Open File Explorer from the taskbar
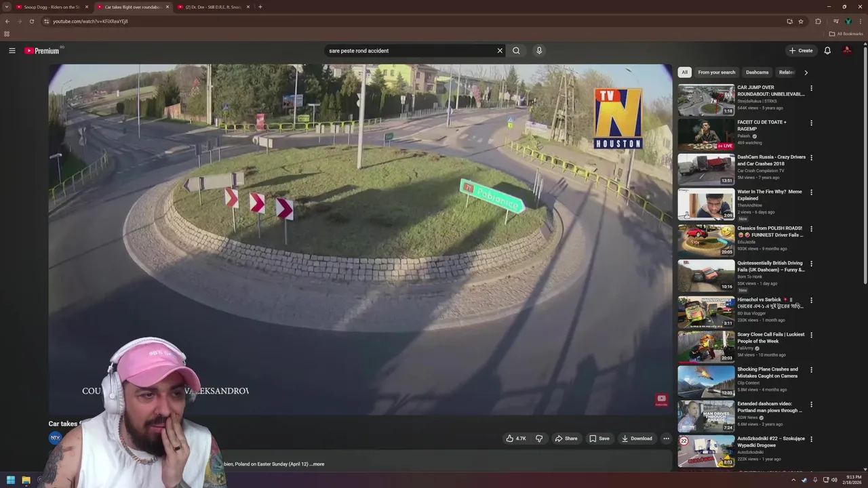Viewport: 868px width, 488px height. (x=26, y=480)
